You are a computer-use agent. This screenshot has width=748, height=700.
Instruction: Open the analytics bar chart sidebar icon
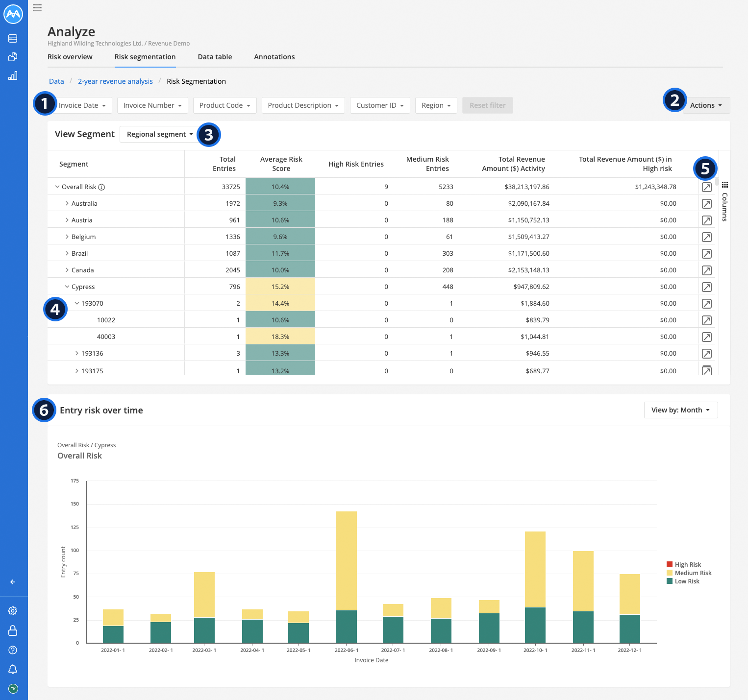[13, 75]
